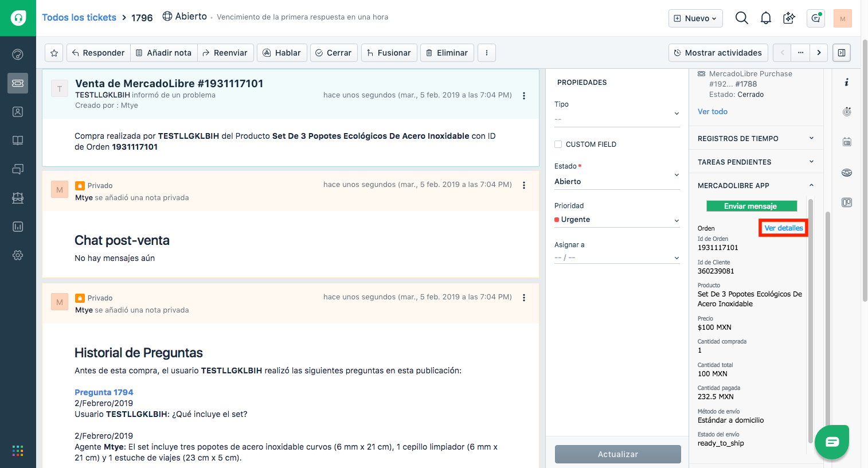This screenshot has width=868, height=468.
Task: Open the Nuevo dropdown button
Action: pos(695,18)
